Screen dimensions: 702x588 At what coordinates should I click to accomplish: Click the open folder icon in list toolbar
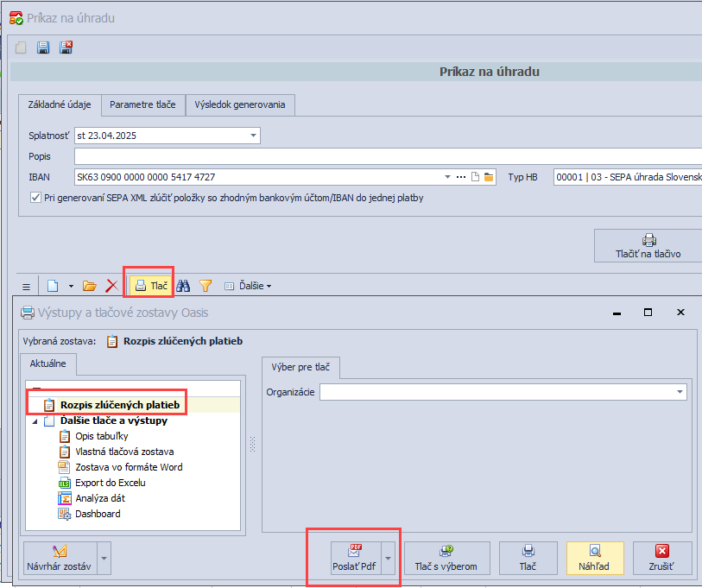(x=89, y=285)
